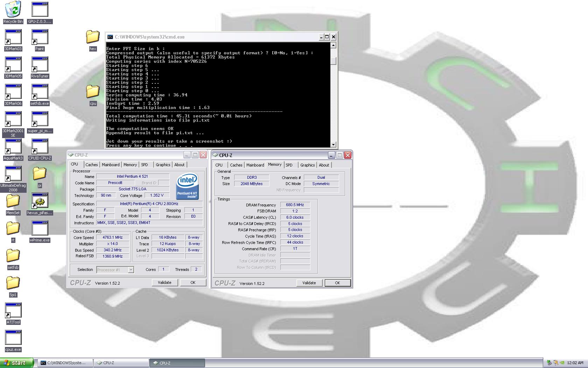The image size is (588, 368).
Task: Click OK in the left CPU-Z window
Action: (193, 282)
